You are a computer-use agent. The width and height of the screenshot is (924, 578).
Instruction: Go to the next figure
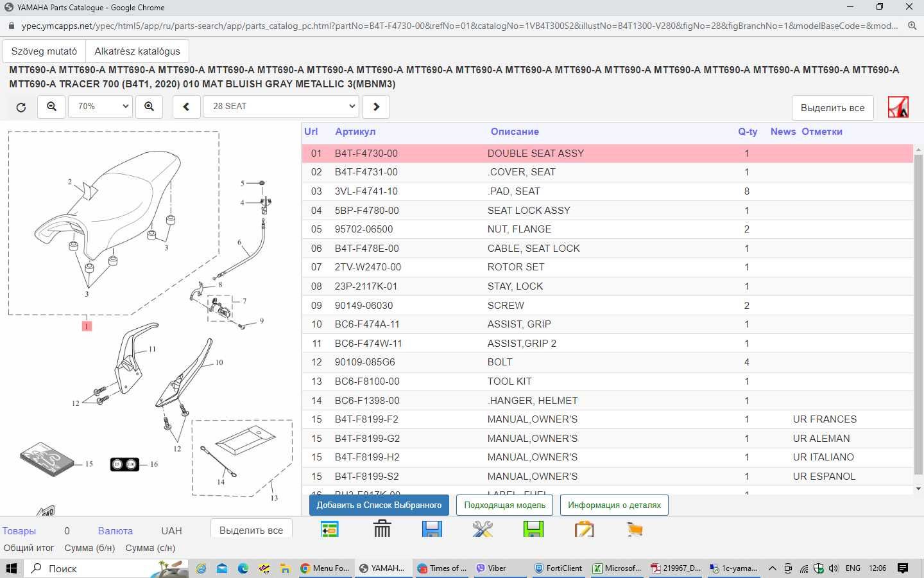[x=376, y=107]
